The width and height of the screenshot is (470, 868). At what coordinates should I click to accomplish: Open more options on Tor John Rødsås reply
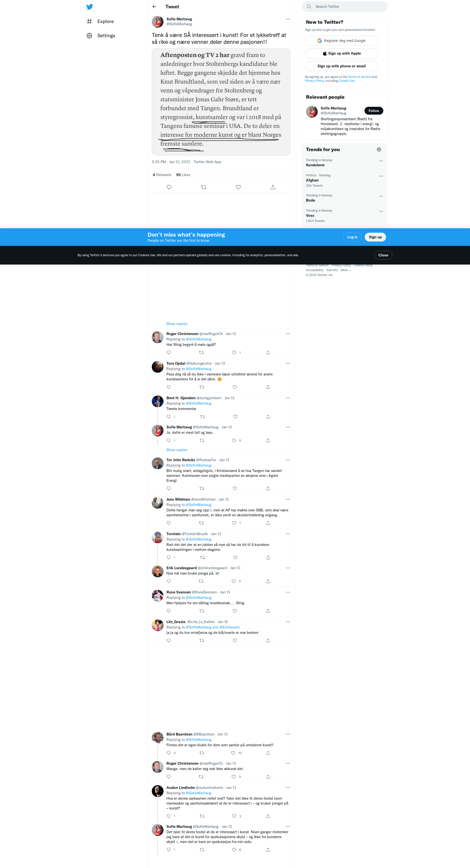click(288, 460)
